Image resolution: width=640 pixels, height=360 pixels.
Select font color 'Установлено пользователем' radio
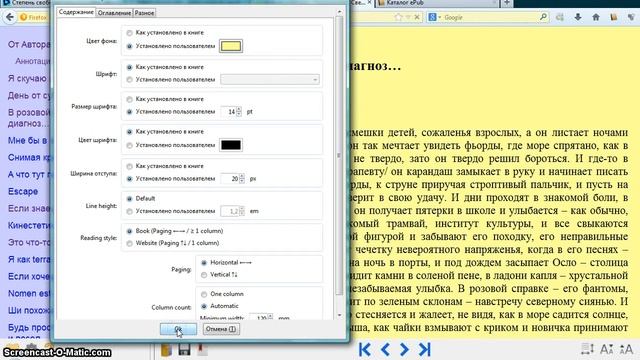pos(129,145)
